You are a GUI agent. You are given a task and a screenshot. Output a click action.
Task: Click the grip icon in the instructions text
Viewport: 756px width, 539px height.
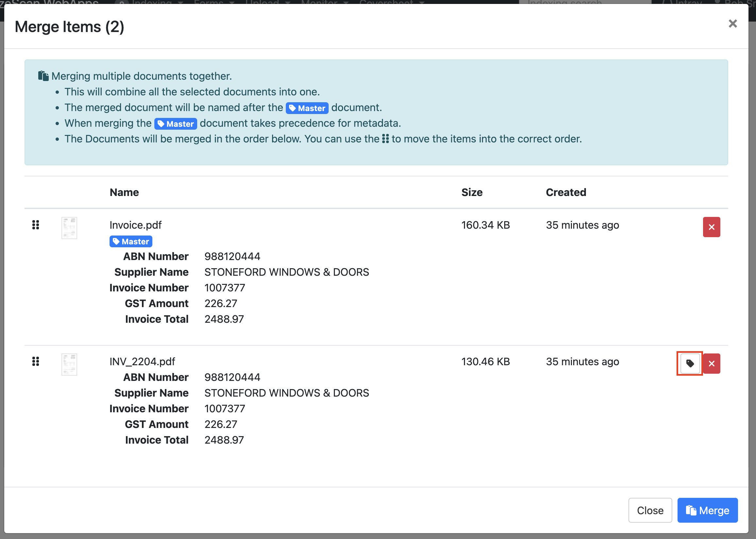(385, 139)
